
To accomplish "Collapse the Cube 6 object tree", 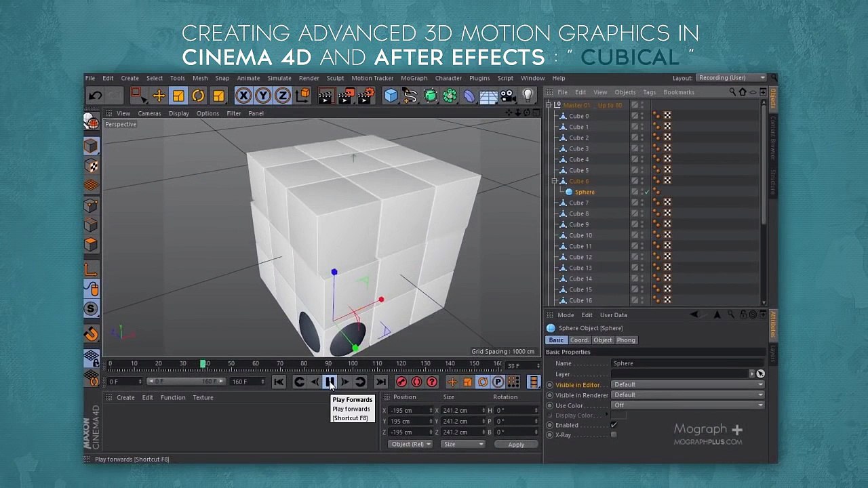I will point(554,181).
